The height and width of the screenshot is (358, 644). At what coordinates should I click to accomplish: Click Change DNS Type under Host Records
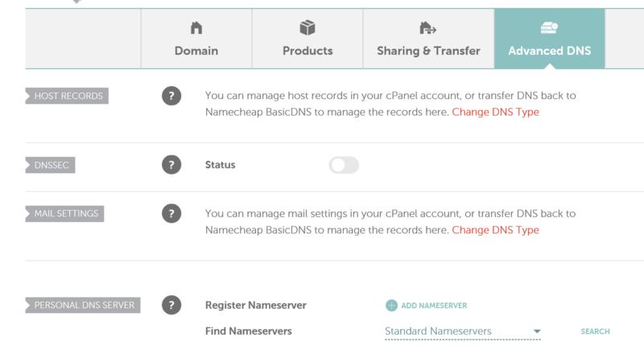pos(495,113)
